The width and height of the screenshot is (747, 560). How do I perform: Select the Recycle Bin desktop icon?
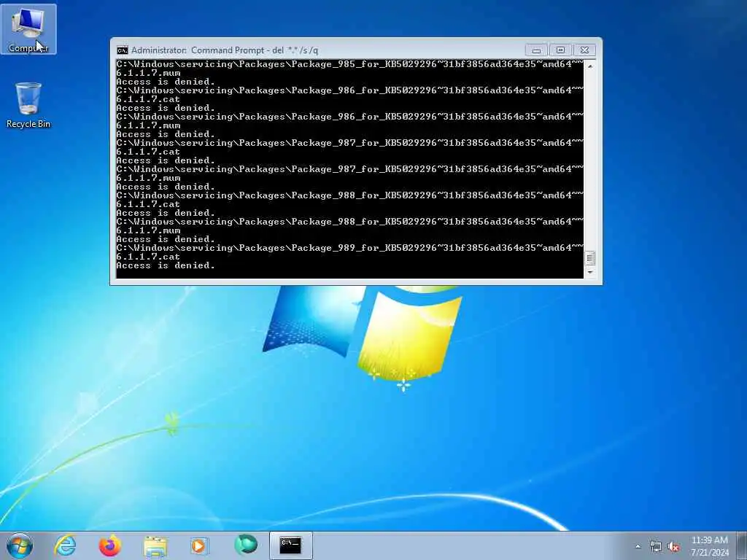pos(28,105)
